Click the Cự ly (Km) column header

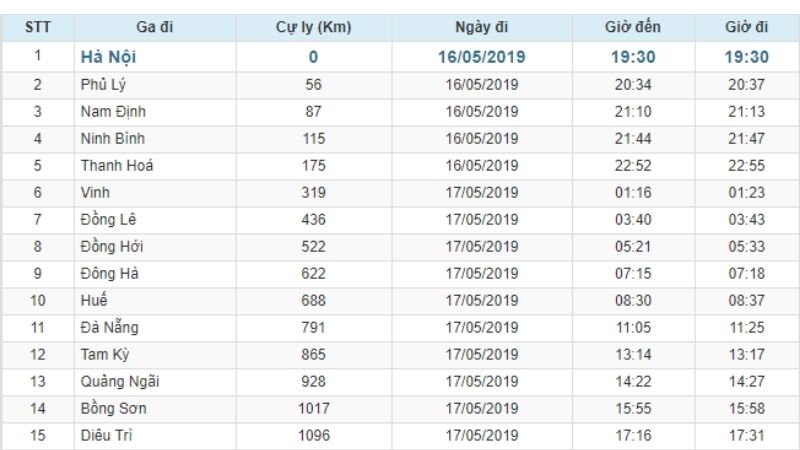pos(313,27)
